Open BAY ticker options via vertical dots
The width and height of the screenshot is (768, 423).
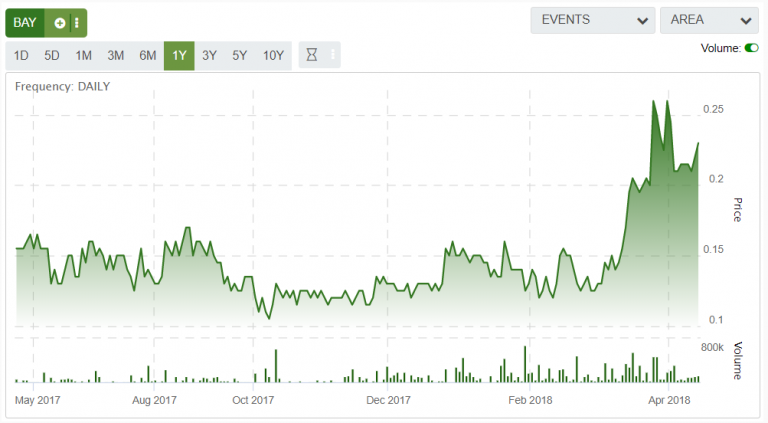77,23
